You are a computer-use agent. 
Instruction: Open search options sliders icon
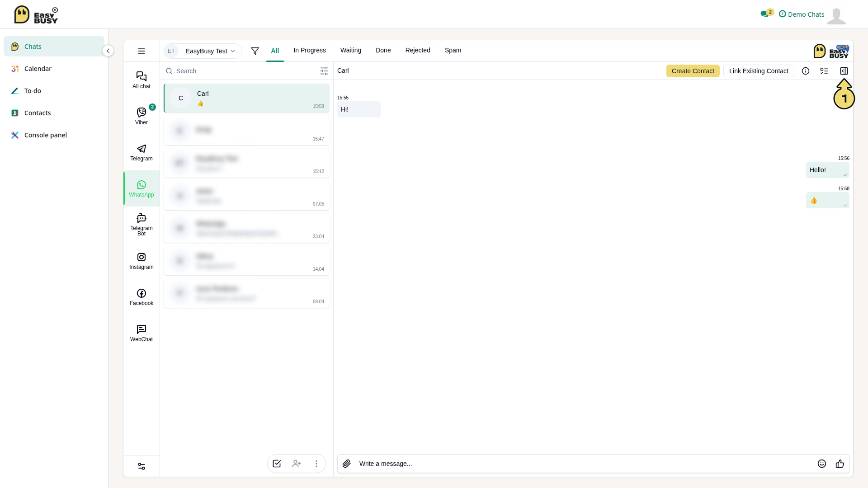click(324, 71)
